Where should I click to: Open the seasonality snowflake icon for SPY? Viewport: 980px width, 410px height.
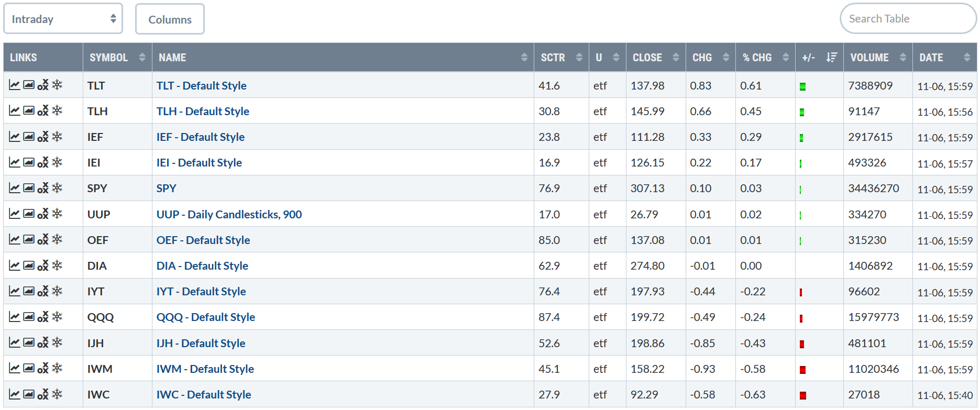[x=57, y=187]
